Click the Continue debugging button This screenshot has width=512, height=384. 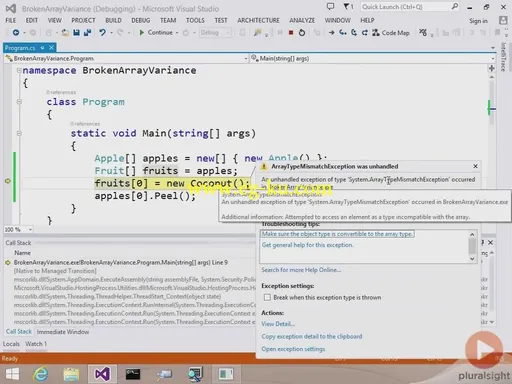pos(156,32)
